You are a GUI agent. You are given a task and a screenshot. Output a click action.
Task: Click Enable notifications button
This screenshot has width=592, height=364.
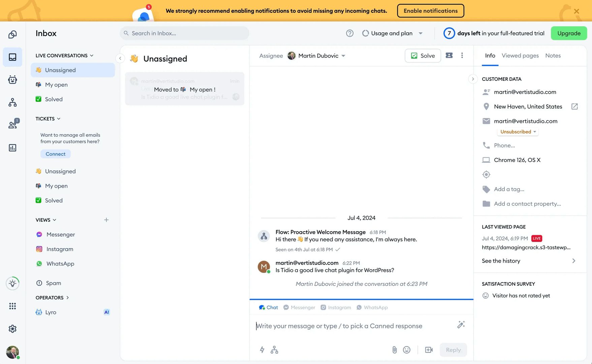tap(431, 11)
